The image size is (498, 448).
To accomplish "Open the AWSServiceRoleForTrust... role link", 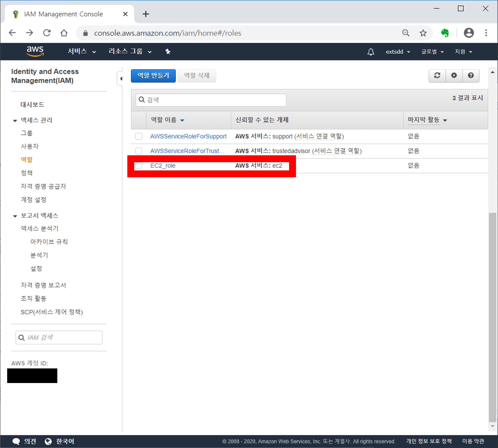I will (187, 151).
